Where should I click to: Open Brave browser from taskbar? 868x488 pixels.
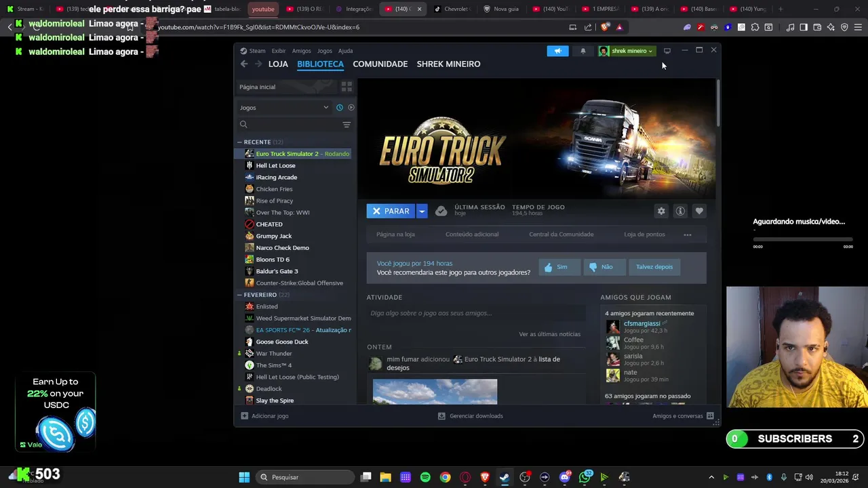485,477
